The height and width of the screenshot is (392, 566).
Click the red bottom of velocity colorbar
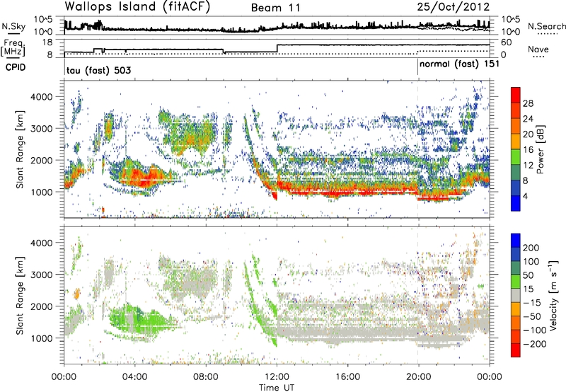(x=516, y=350)
